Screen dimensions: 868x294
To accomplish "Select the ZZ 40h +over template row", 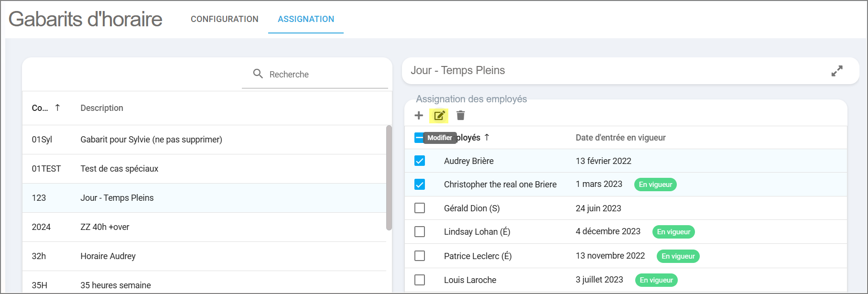I will pyautogui.click(x=105, y=227).
